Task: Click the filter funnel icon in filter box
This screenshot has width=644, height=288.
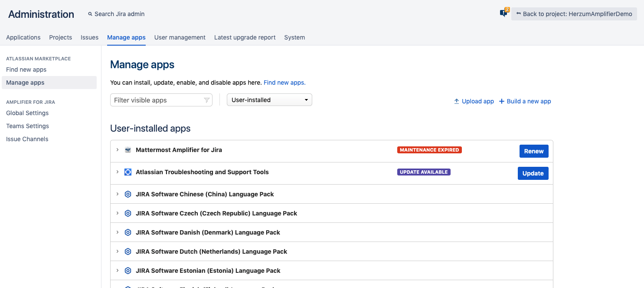Action: [x=207, y=100]
